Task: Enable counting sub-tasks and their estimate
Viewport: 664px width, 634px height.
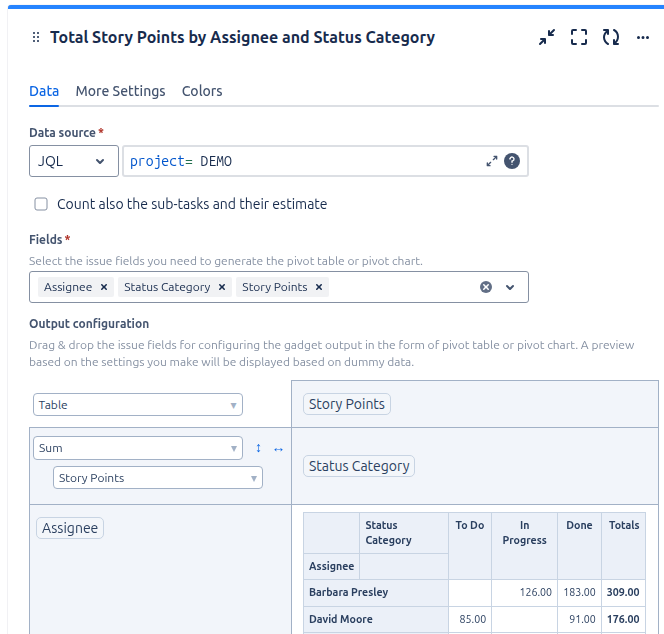Action: 41,204
